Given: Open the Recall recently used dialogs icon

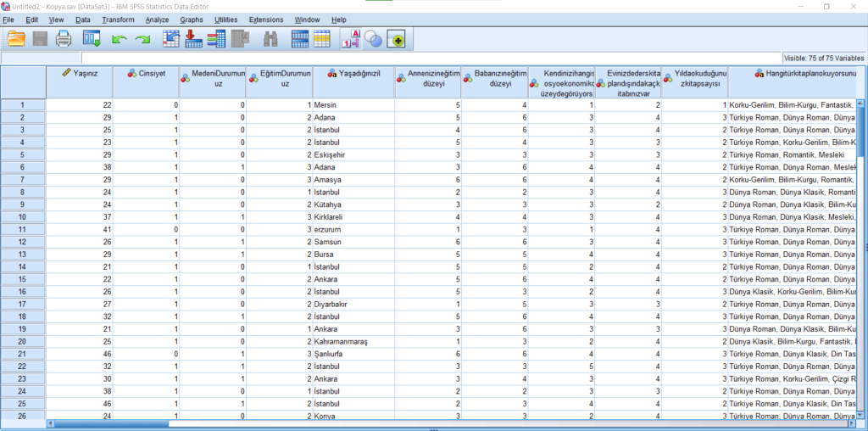Looking at the screenshot, I should pyautogui.click(x=91, y=38).
